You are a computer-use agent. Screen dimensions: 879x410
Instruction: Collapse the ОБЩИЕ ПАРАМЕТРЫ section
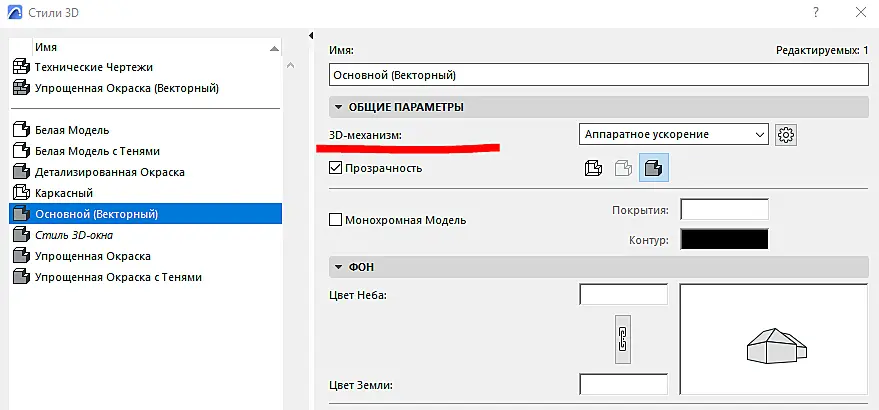click(338, 107)
